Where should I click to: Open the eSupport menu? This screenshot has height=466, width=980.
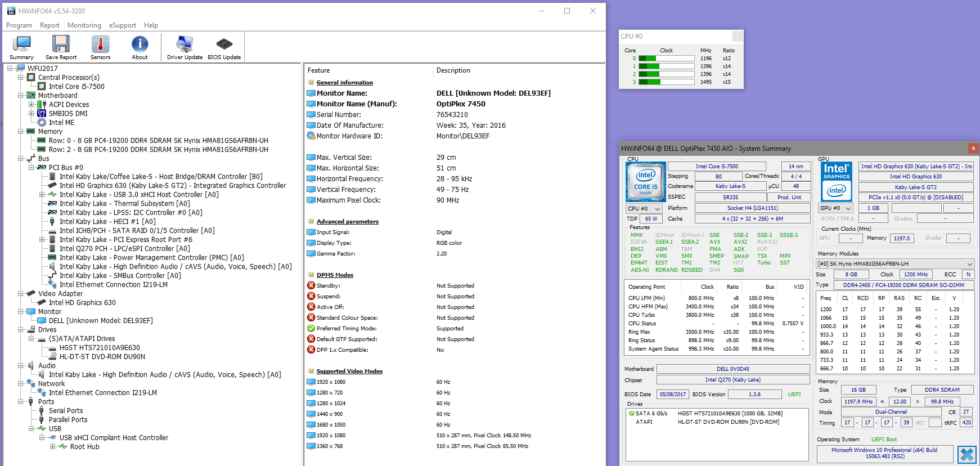click(123, 25)
